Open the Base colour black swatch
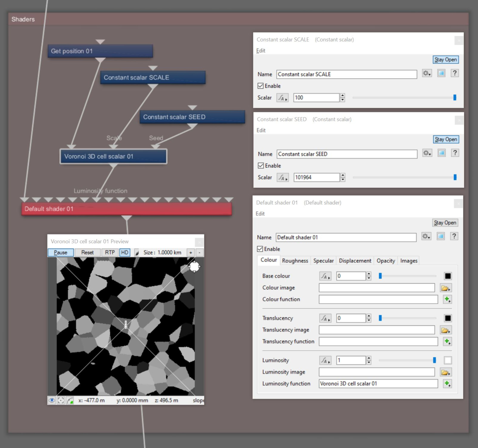Image resolution: width=478 pixels, height=448 pixels. coord(448,276)
